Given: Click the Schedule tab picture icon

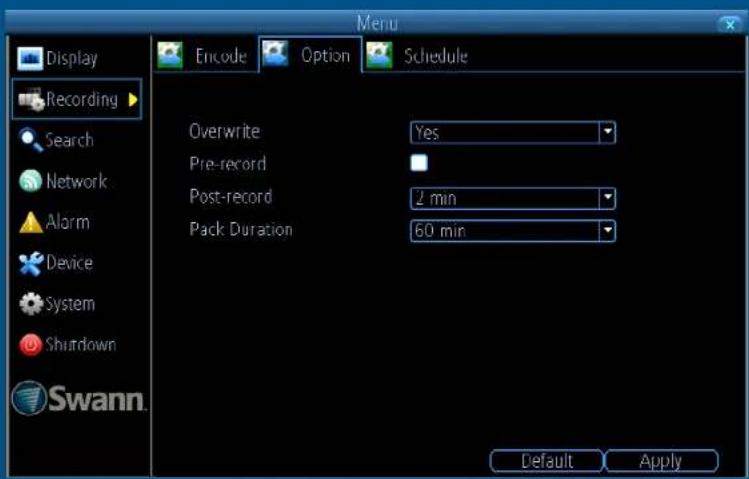Looking at the screenshot, I should coord(379,55).
